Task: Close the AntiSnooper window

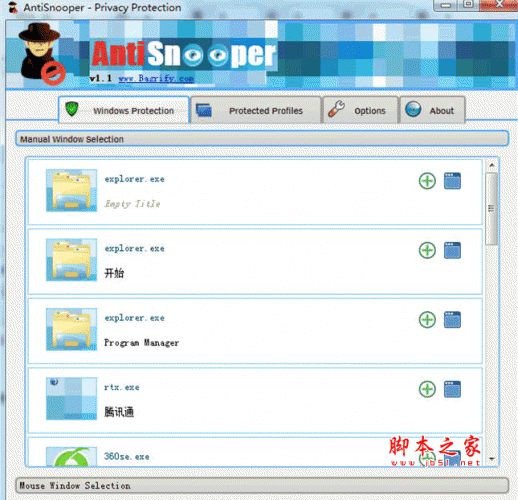Action: 498,5
